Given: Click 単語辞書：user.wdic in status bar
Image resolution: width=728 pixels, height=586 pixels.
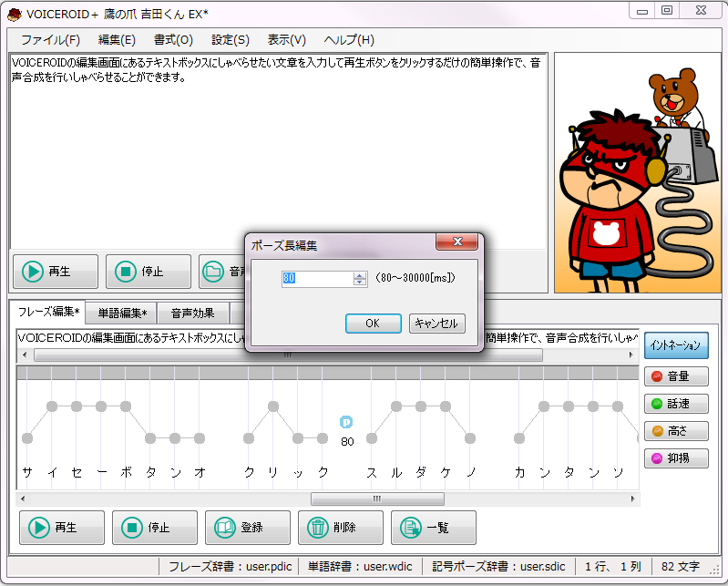Looking at the screenshot, I should 360,567.
